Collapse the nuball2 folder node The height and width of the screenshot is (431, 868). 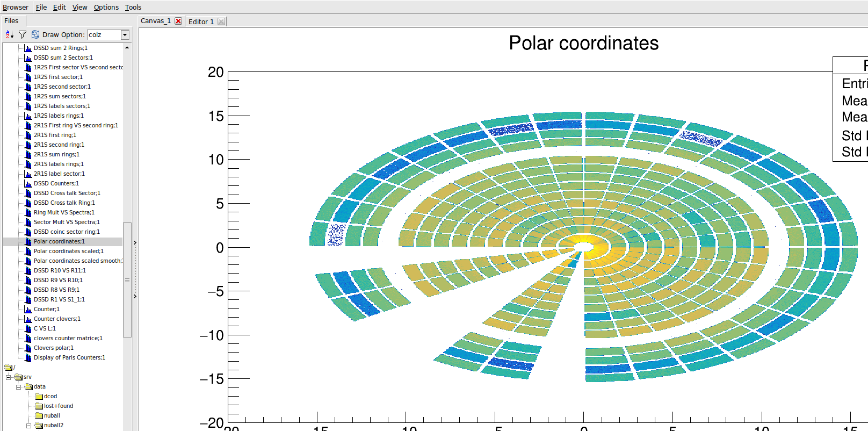pyautogui.click(x=28, y=426)
